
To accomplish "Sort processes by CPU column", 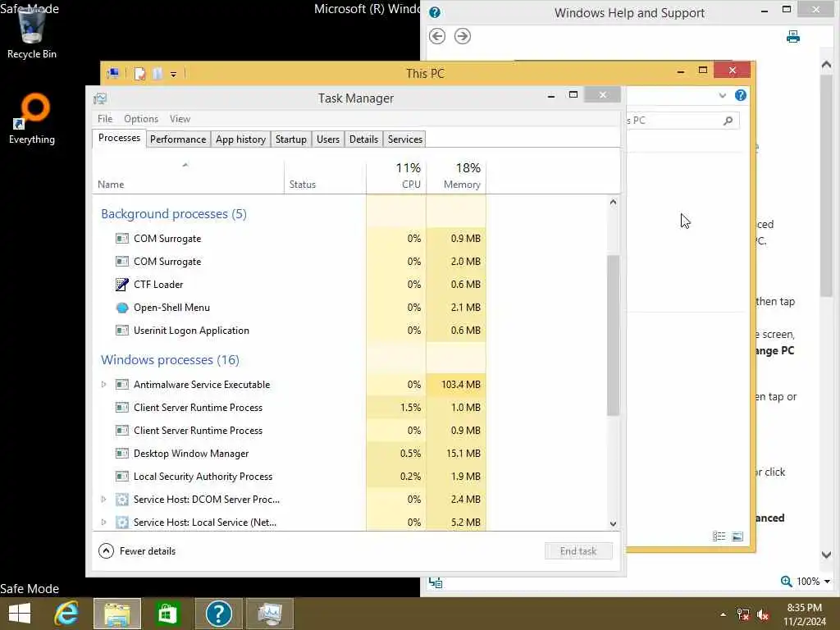I will pyautogui.click(x=396, y=176).
